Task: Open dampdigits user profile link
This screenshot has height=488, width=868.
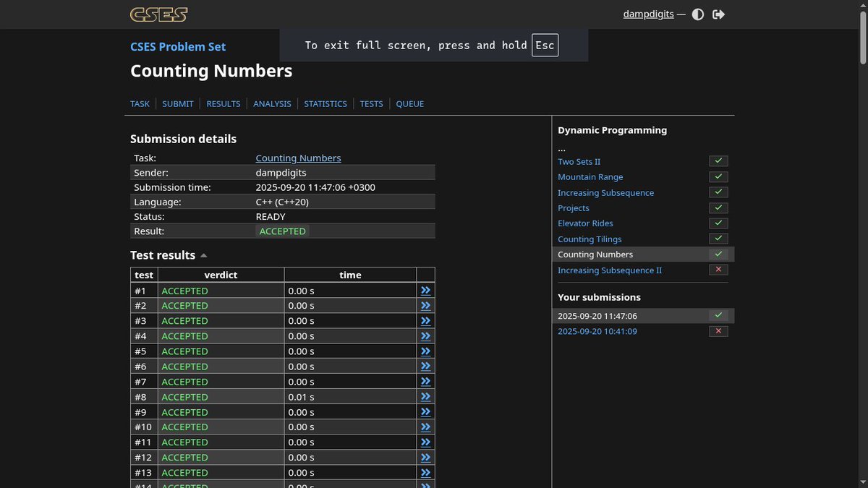Action: click(x=649, y=14)
